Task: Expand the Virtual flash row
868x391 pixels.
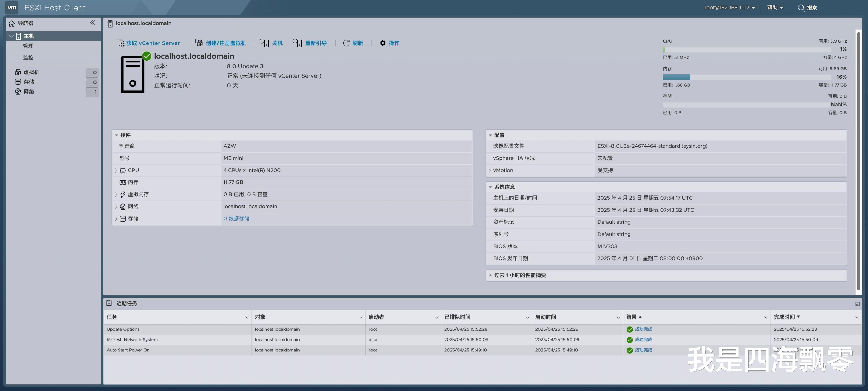Action: point(116,195)
